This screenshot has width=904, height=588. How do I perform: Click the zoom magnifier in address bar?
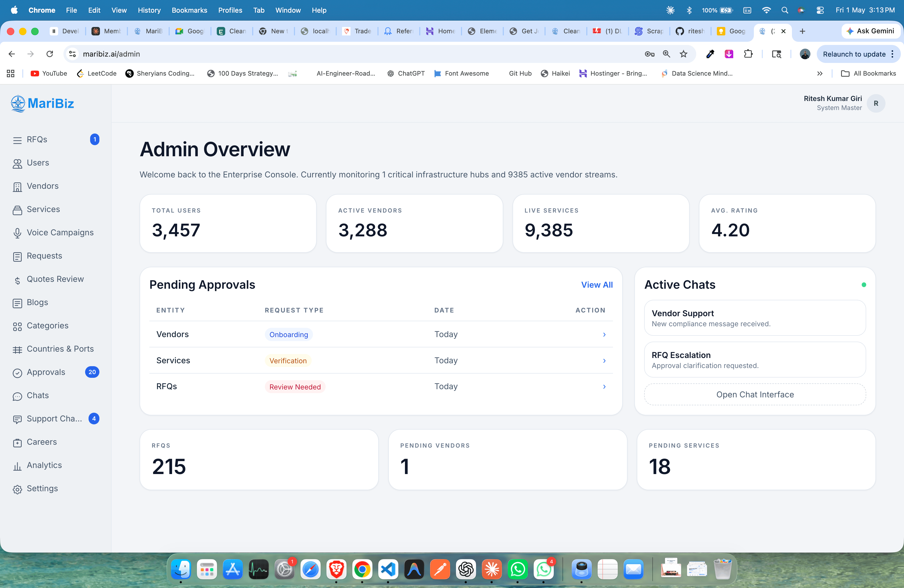point(666,54)
